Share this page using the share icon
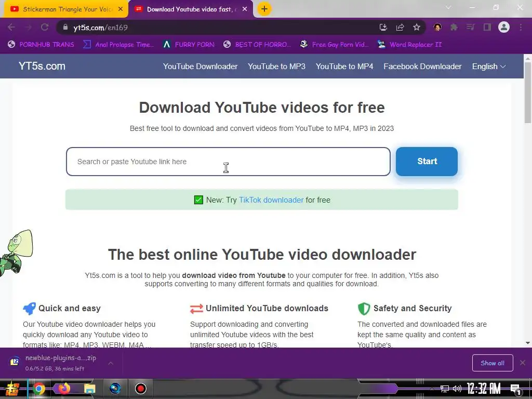The image size is (532, 399). 400,28
